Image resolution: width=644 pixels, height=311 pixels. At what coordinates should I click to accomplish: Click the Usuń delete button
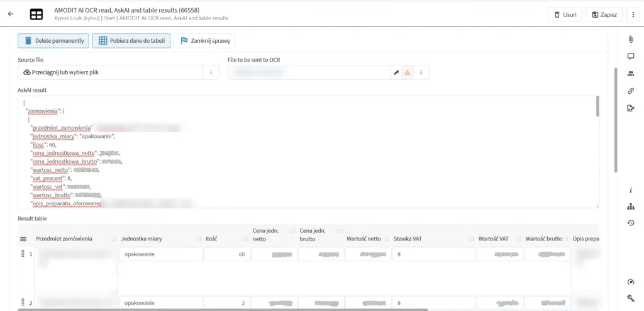pos(565,14)
